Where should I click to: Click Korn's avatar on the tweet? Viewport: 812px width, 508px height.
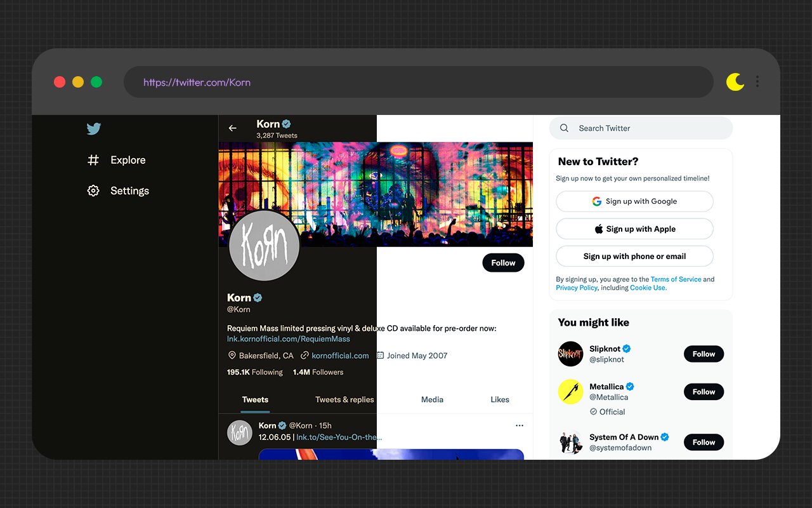coord(240,432)
